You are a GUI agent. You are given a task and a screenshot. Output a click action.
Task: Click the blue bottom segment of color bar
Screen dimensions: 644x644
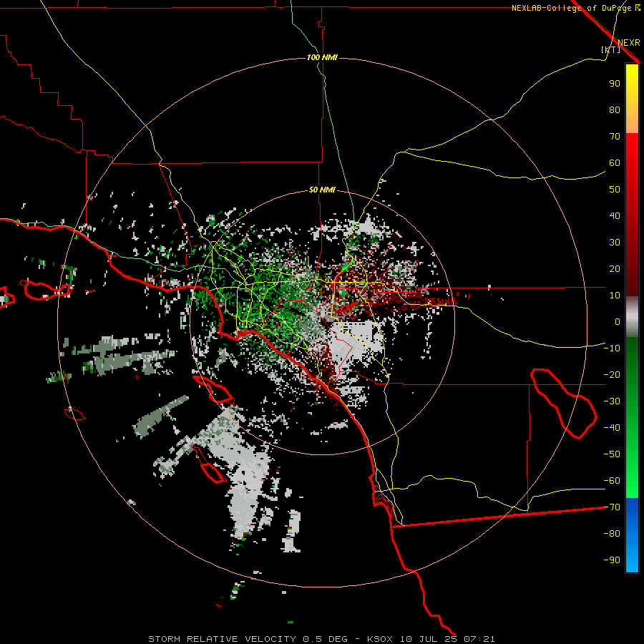click(632, 535)
